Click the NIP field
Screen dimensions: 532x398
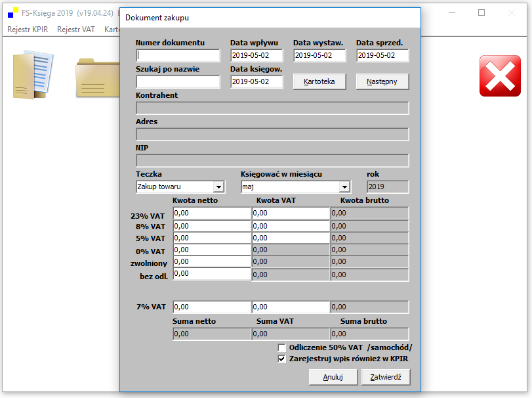[272, 161]
